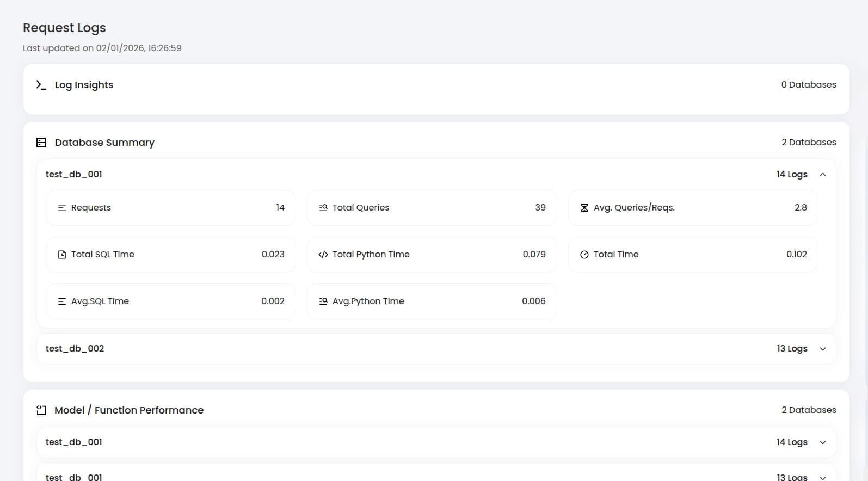This screenshot has width=868, height=481.
Task: Expand test_db_001 under Model / Function Performance
Action: coord(823,442)
